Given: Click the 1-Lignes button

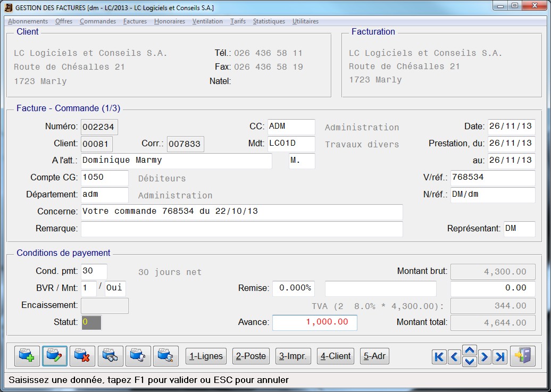Looking at the screenshot, I should point(206,356).
